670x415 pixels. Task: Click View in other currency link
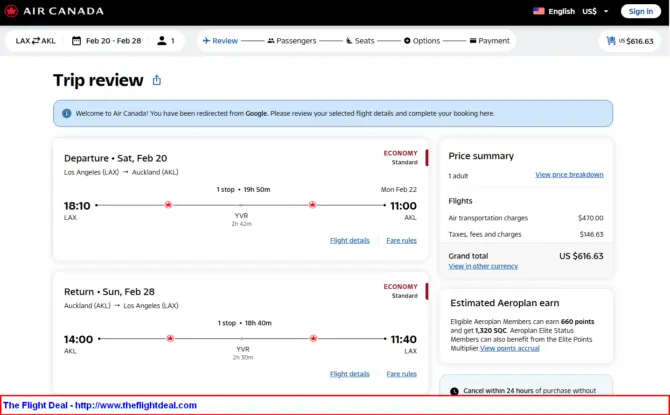point(483,266)
